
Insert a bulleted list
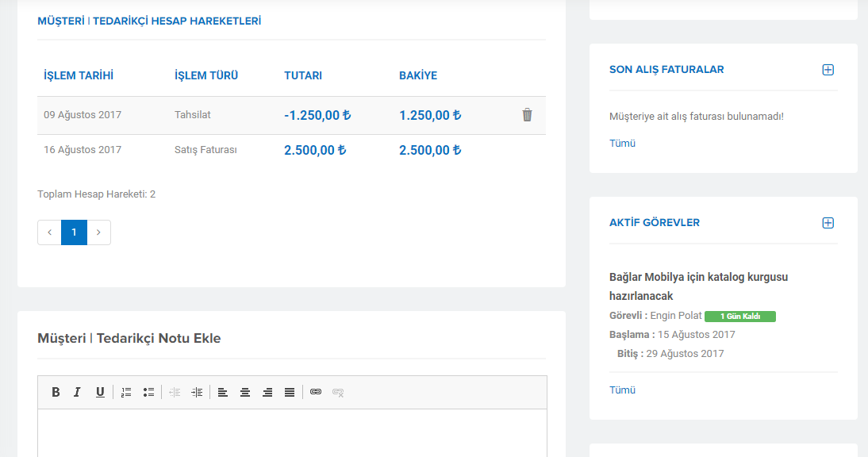pos(148,392)
